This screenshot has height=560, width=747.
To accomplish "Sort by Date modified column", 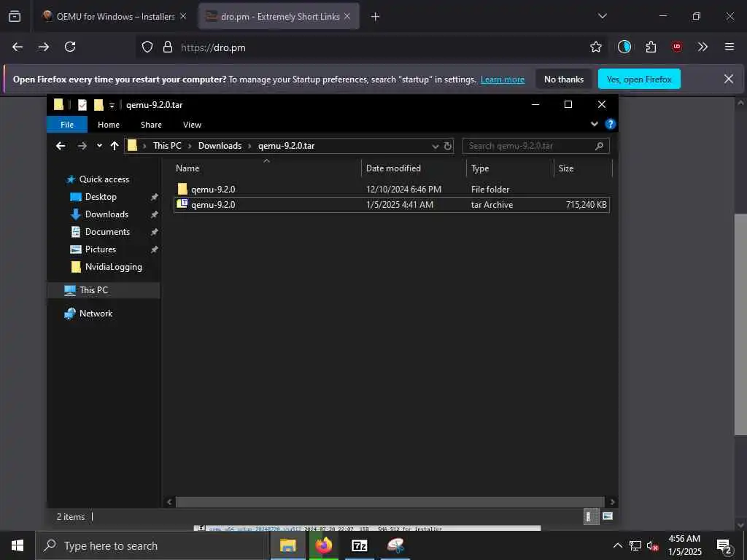I will [x=414, y=168].
